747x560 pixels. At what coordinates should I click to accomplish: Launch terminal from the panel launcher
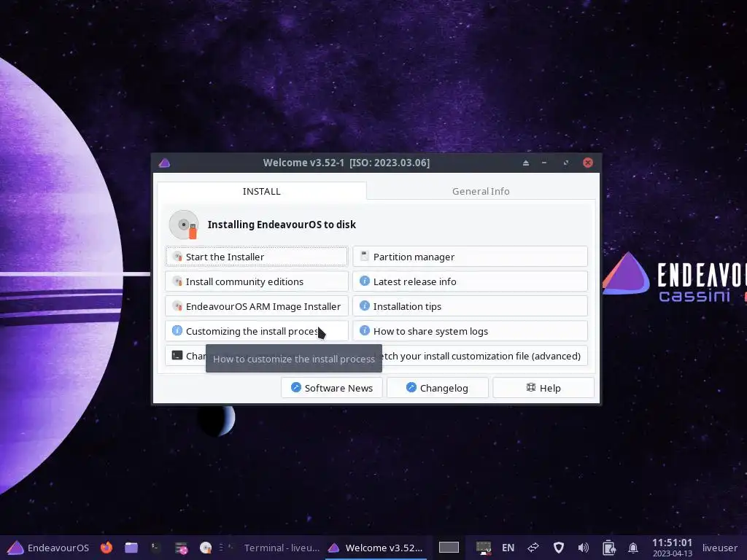[x=155, y=548]
